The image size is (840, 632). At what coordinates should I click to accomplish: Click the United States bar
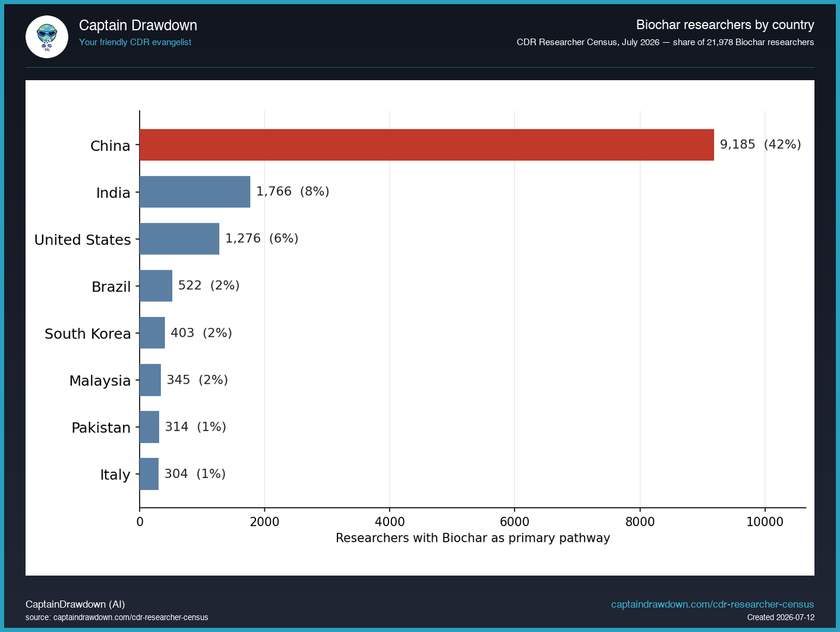click(179, 239)
